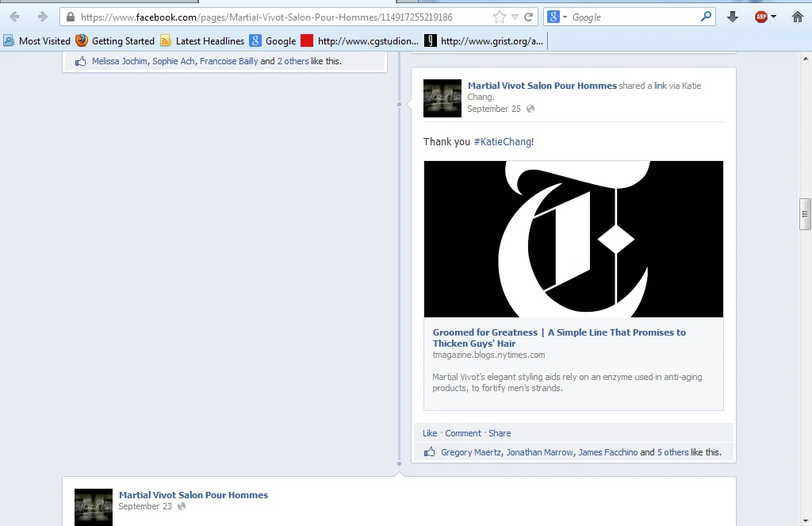Screen dimensions: 812x526
Task: Open Latest Headlines feed bookmark
Action: 202,41
